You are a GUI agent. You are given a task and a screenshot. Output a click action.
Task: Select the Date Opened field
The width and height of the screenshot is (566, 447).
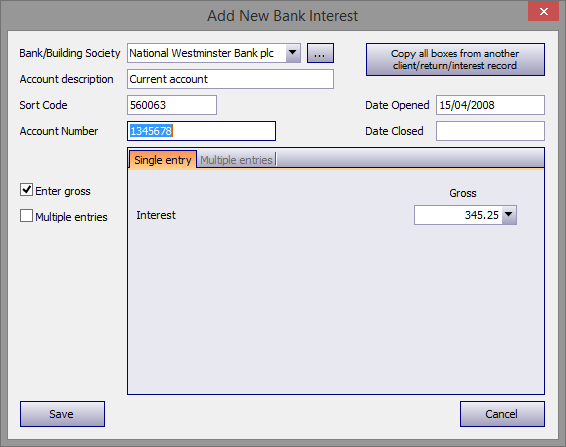point(490,105)
